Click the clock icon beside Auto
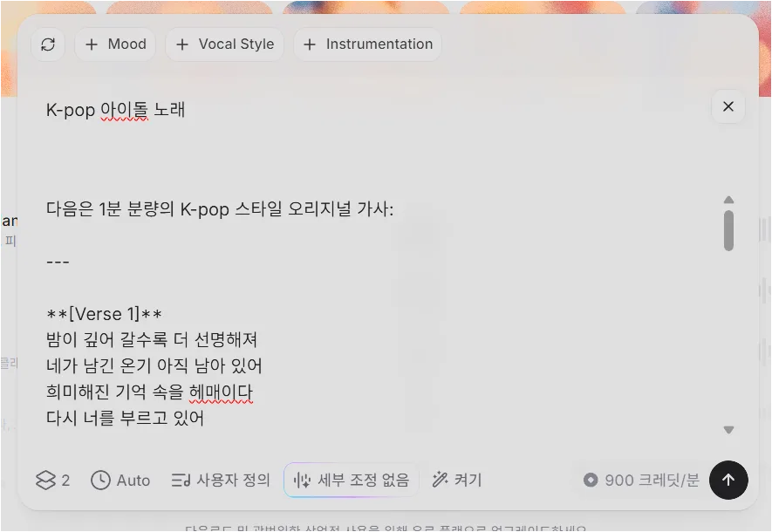Screen dimensions: 772x532 (x=100, y=480)
